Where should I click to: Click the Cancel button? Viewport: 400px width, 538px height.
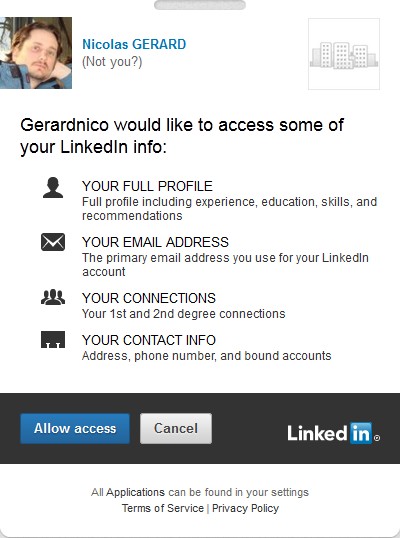pos(176,429)
